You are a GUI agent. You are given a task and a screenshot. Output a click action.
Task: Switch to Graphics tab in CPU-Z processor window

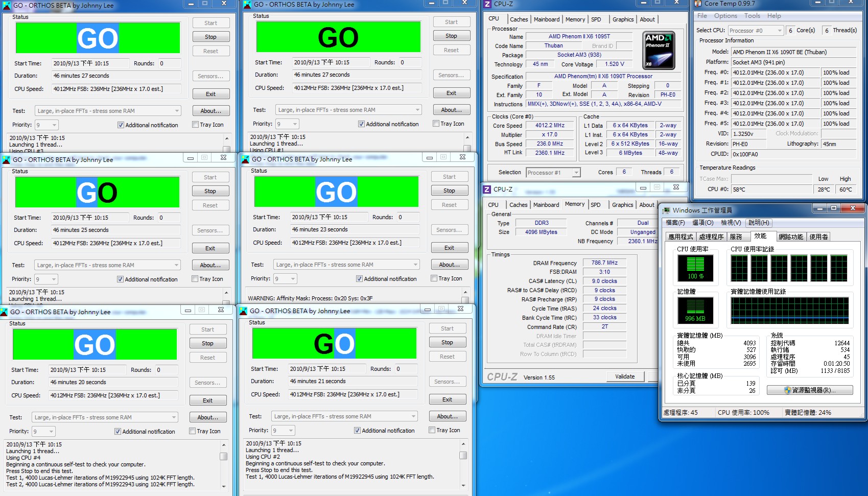pyautogui.click(x=623, y=19)
